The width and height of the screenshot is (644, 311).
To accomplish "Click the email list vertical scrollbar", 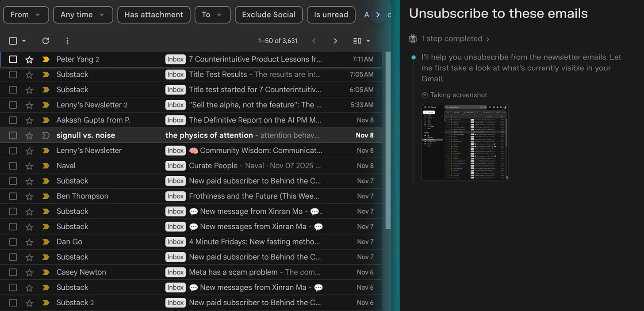I will click(388, 140).
